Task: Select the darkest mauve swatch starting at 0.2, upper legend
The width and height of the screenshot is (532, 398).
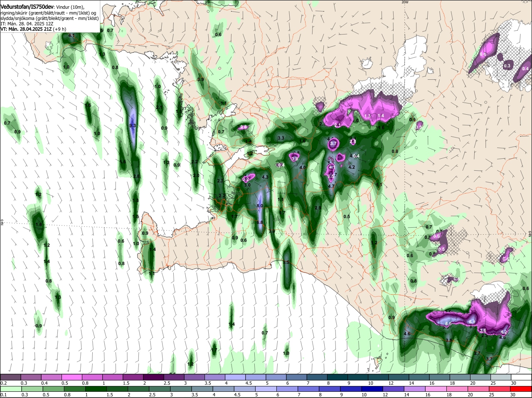Action: click(x=11, y=377)
